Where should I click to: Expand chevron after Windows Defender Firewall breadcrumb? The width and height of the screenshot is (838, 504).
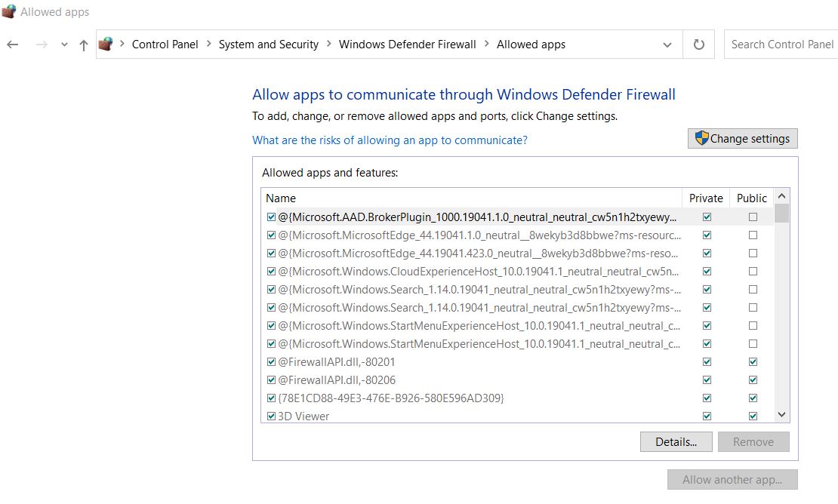[486, 44]
